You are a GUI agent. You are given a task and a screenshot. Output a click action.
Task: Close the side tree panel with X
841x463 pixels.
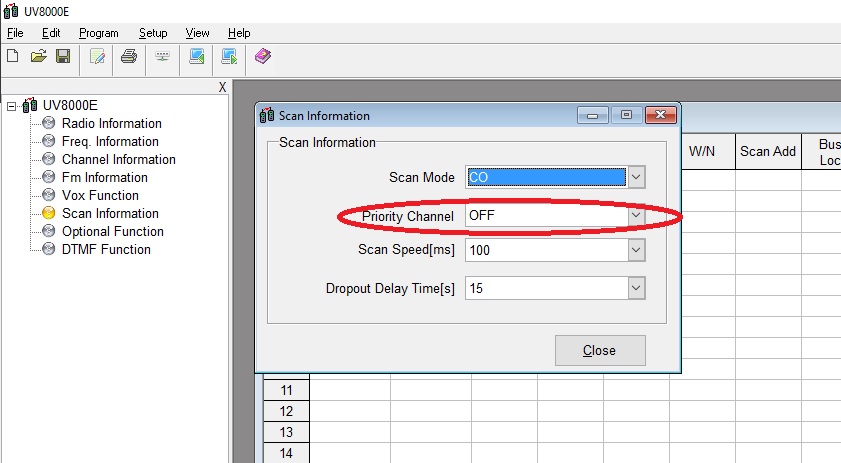tap(223, 87)
